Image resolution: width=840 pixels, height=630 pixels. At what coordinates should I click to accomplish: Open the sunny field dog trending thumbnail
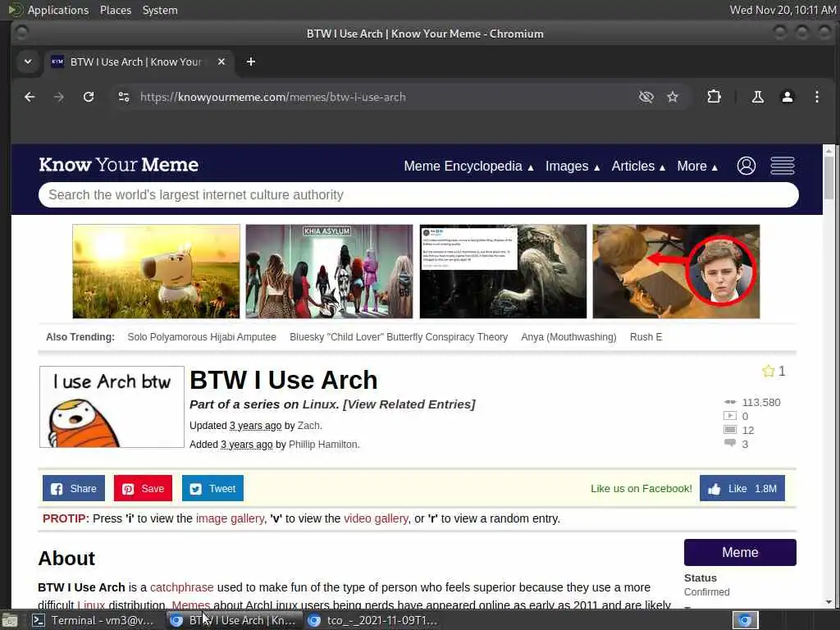tap(157, 271)
